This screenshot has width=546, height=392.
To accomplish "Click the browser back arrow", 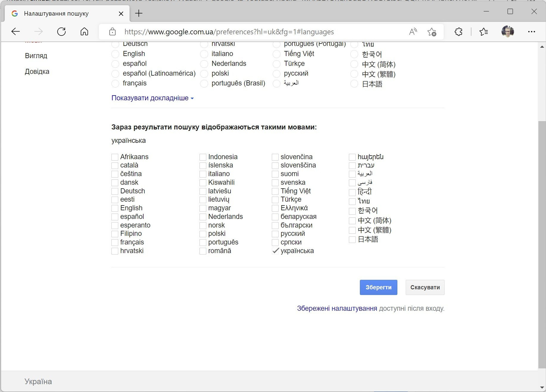I will [16, 32].
